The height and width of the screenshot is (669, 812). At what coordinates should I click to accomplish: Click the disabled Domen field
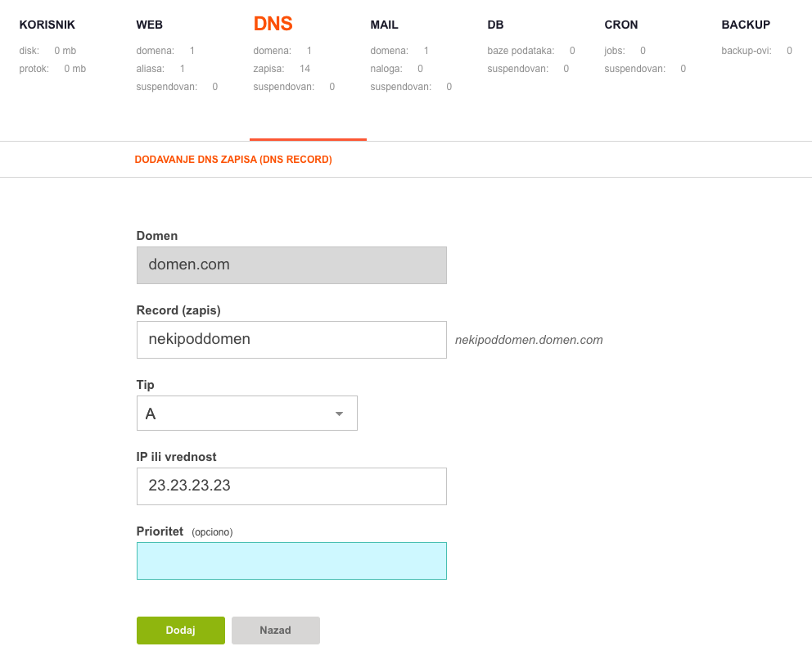tap(291, 265)
